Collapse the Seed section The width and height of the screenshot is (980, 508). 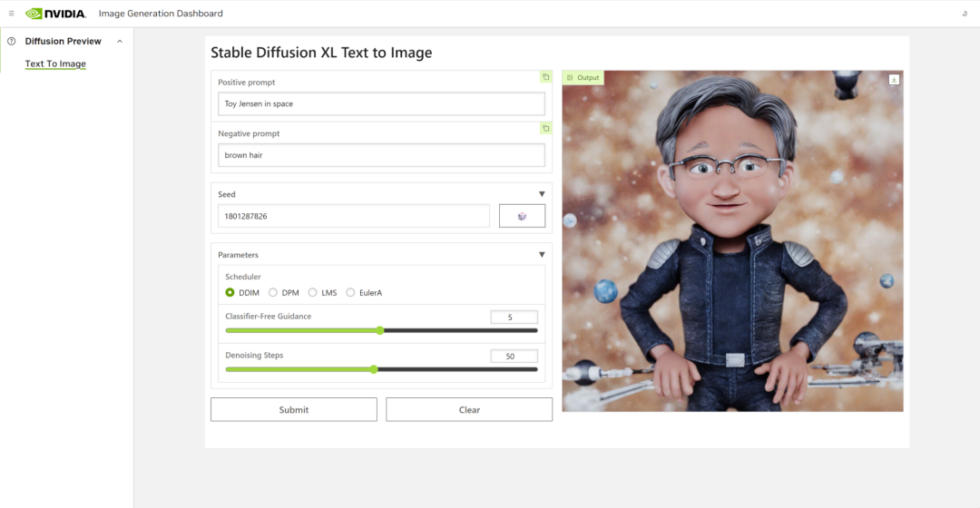pos(542,194)
